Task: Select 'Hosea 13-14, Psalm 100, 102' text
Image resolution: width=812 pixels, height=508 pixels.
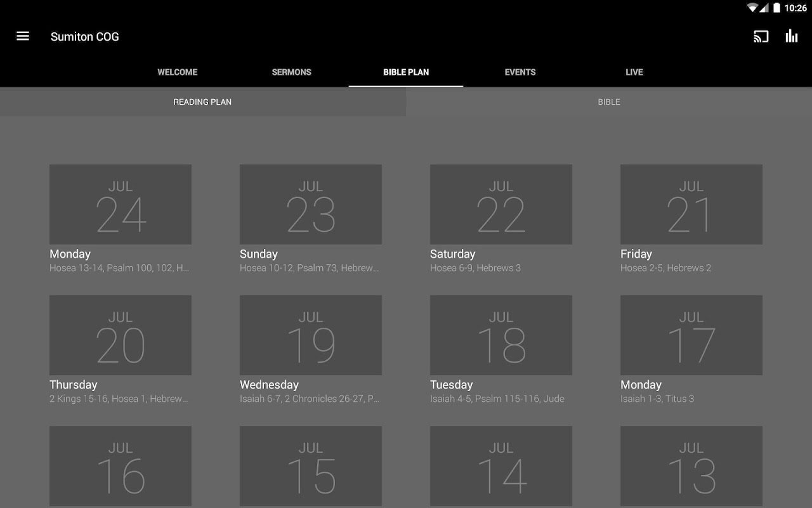Action: pos(119,268)
